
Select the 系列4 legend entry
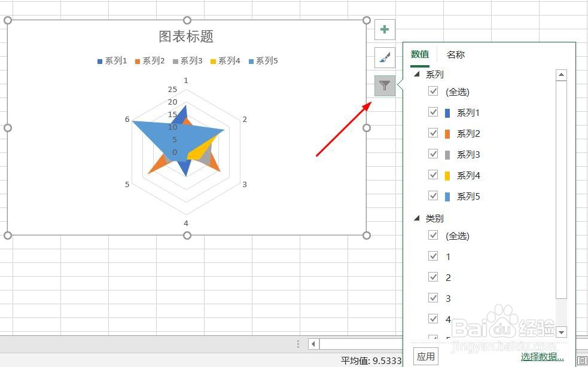pyautogui.click(x=226, y=61)
